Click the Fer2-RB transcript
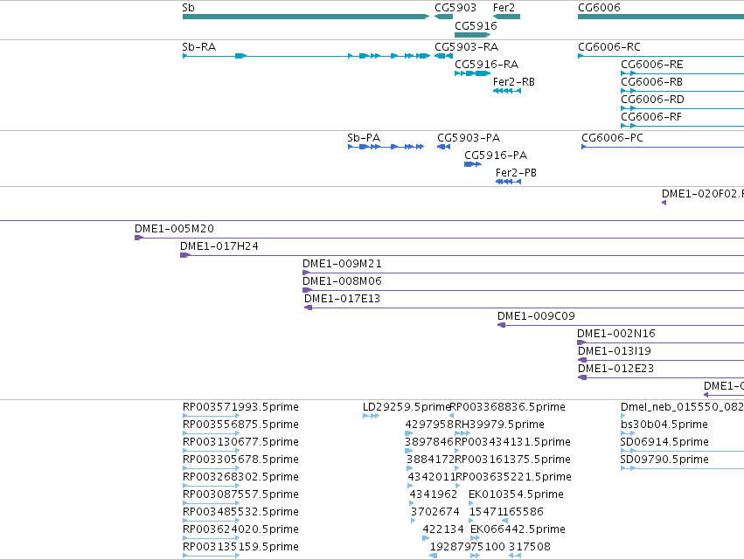Viewport: 744px width, 560px height. click(x=507, y=91)
